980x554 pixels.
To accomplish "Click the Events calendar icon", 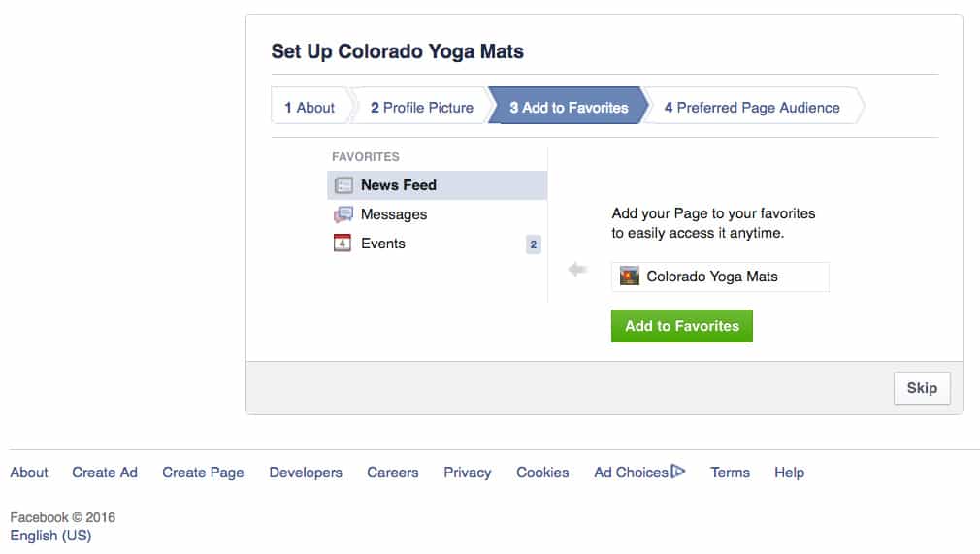I will point(343,244).
